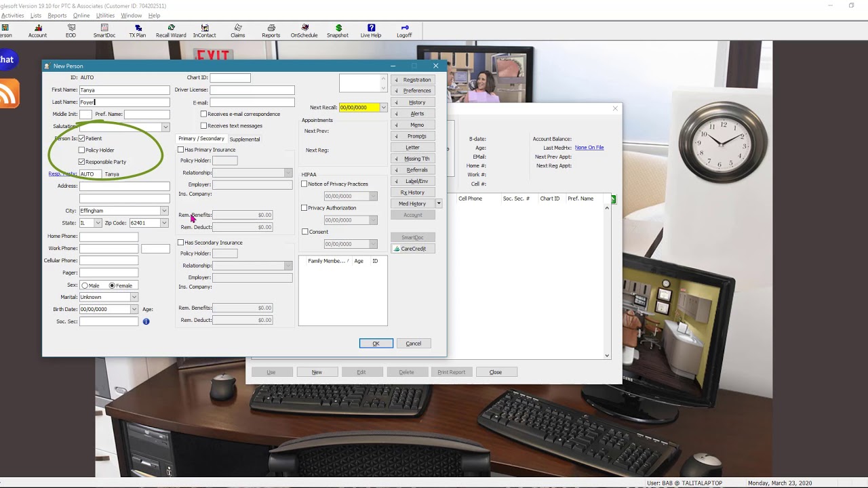Open the Account toolbar icon

[37, 31]
